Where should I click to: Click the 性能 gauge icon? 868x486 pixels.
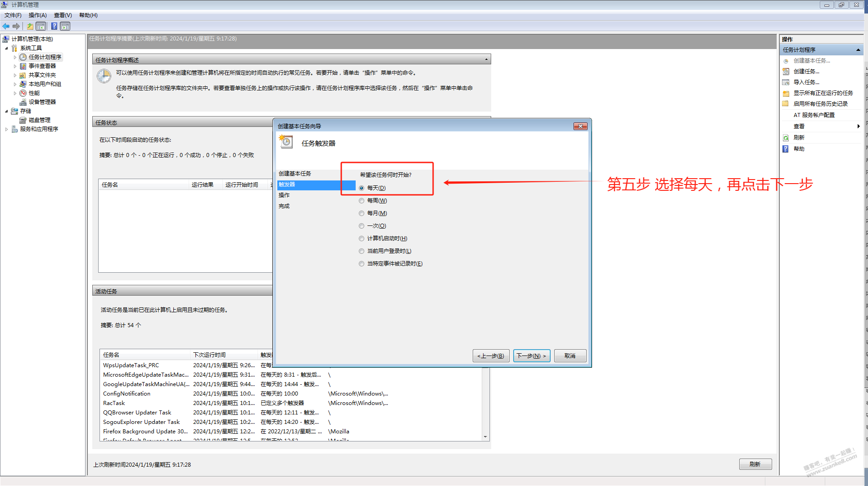(x=23, y=93)
